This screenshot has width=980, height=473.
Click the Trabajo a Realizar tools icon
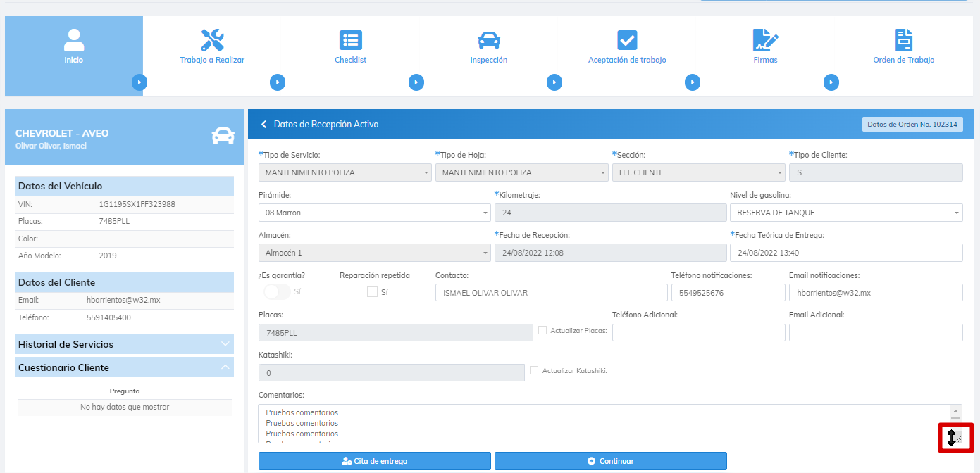click(212, 39)
